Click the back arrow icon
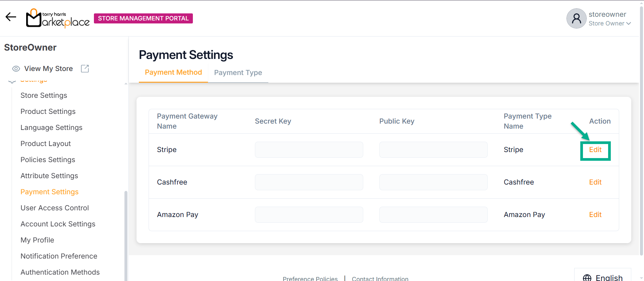The image size is (644, 281). (x=11, y=17)
